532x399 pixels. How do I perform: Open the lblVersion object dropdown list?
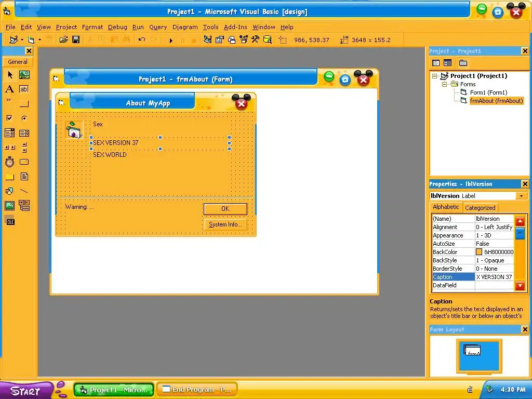point(521,196)
